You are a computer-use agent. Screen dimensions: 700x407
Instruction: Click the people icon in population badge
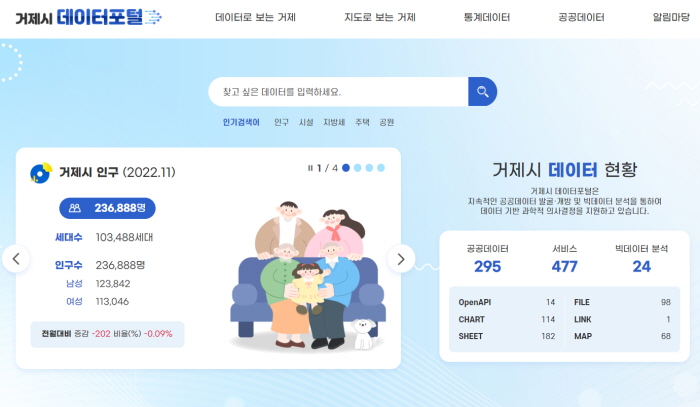[75, 208]
